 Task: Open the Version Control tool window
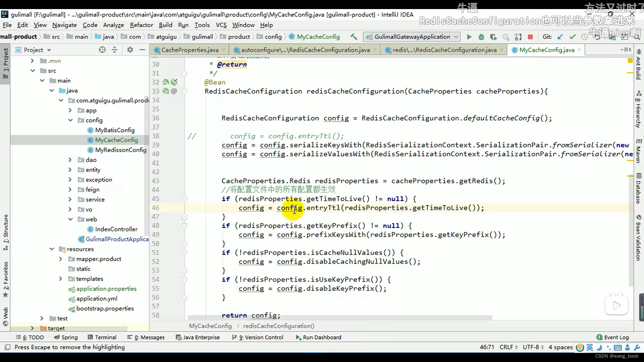(x=258, y=337)
